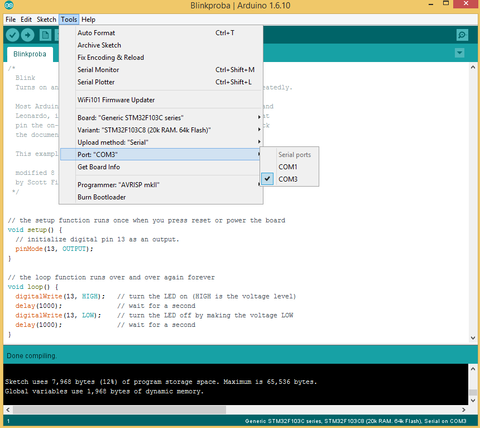The width and height of the screenshot is (480, 428).
Task: Toggle the checked COM3 serial port
Action: point(289,179)
